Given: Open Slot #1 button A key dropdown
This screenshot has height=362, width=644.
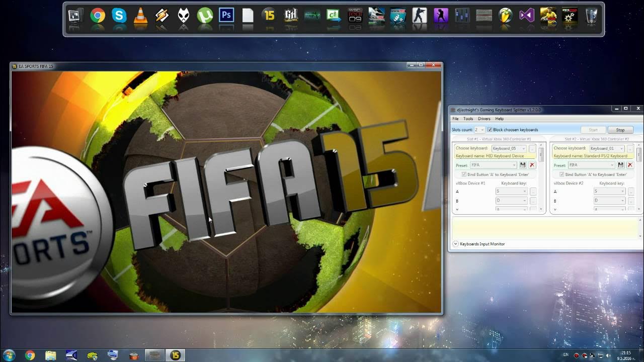Looking at the screenshot, I should 511,191.
